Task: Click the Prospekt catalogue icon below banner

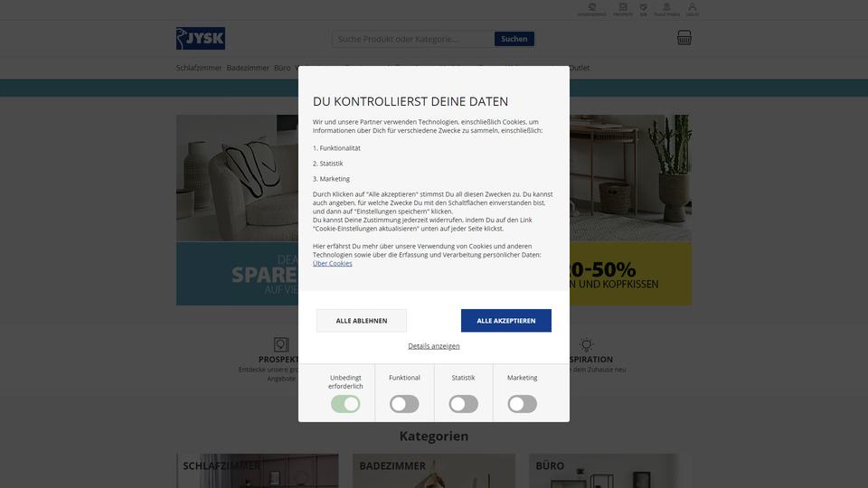Action: [x=281, y=344]
